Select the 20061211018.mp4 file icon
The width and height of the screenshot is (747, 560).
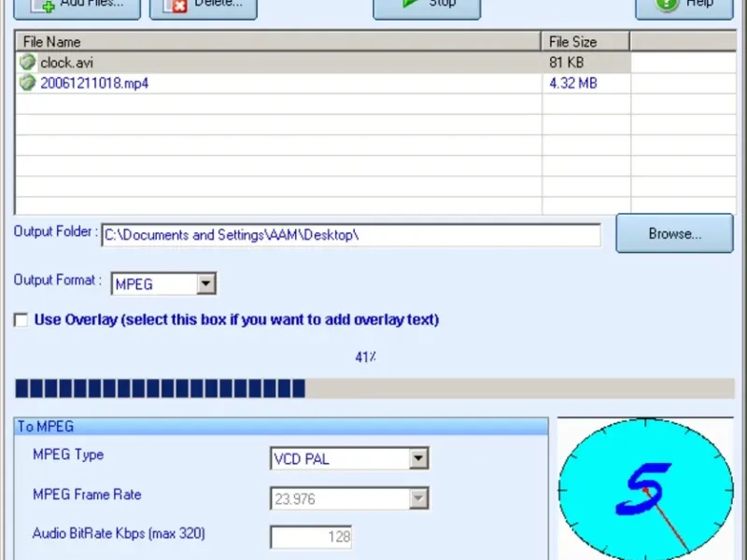pos(28,82)
